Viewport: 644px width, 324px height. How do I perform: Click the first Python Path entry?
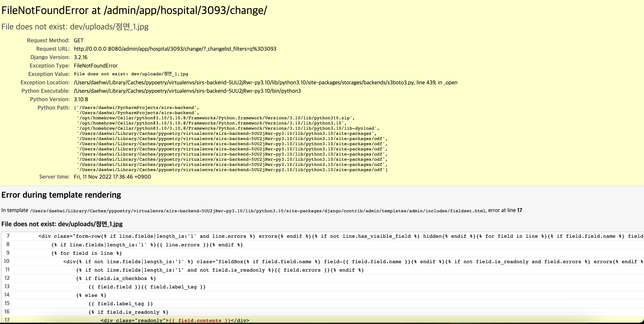(137, 108)
